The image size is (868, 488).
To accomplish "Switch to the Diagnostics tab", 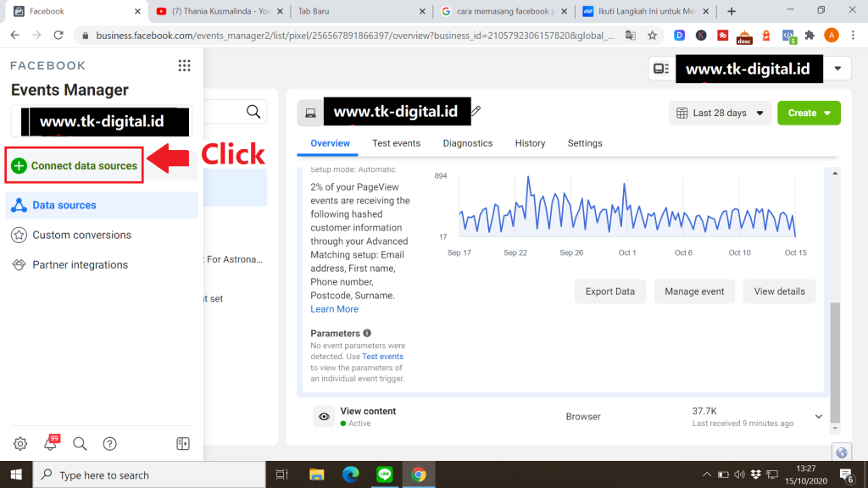I will coord(467,143).
